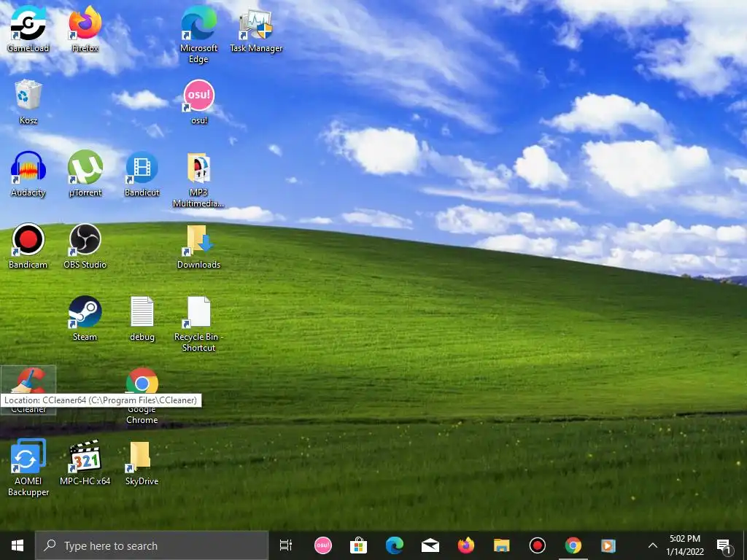Select the Bandicut desktop icon

pos(142,174)
